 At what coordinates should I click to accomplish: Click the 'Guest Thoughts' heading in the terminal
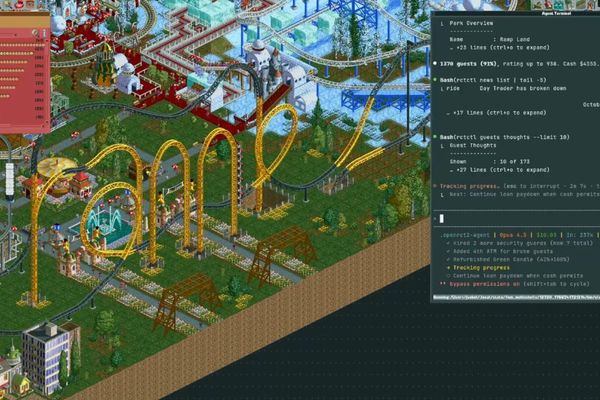[x=473, y=145]
